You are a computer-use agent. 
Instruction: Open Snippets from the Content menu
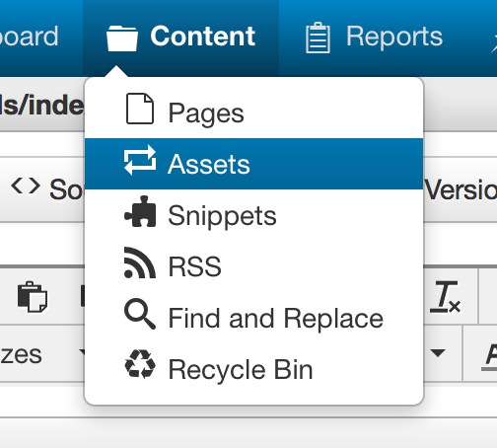point(253,215)
